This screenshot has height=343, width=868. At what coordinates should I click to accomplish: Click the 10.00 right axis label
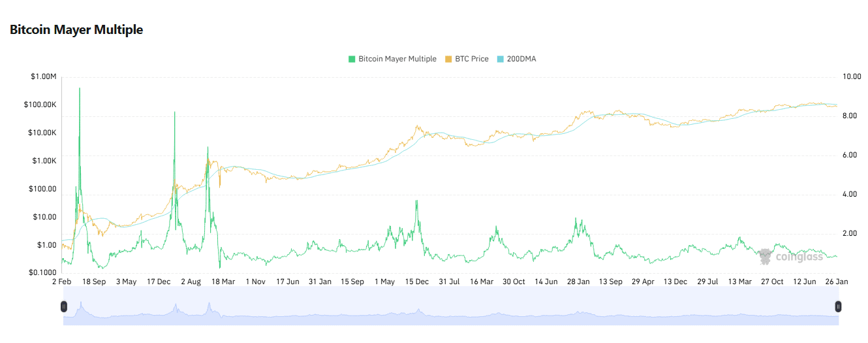tap(852, 77)
